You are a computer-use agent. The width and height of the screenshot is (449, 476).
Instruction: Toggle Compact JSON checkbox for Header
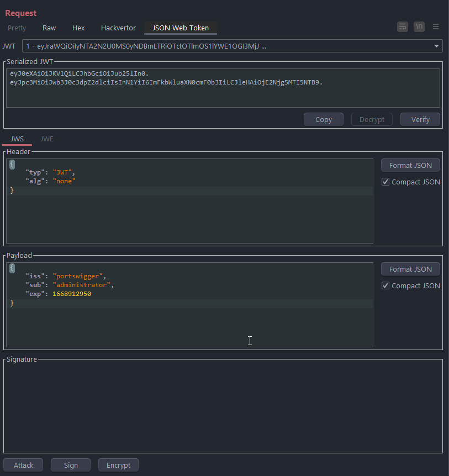pyautogui.click(x=385, y=182)
